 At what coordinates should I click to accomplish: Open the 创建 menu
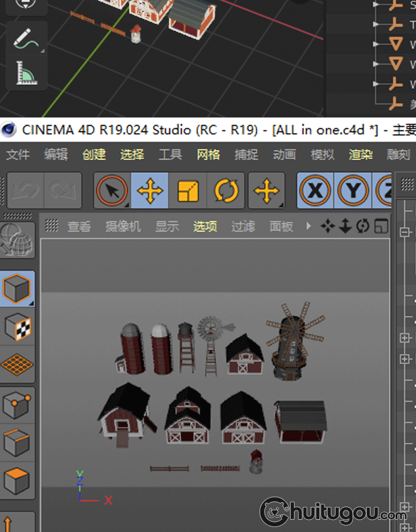pos(94,155)
